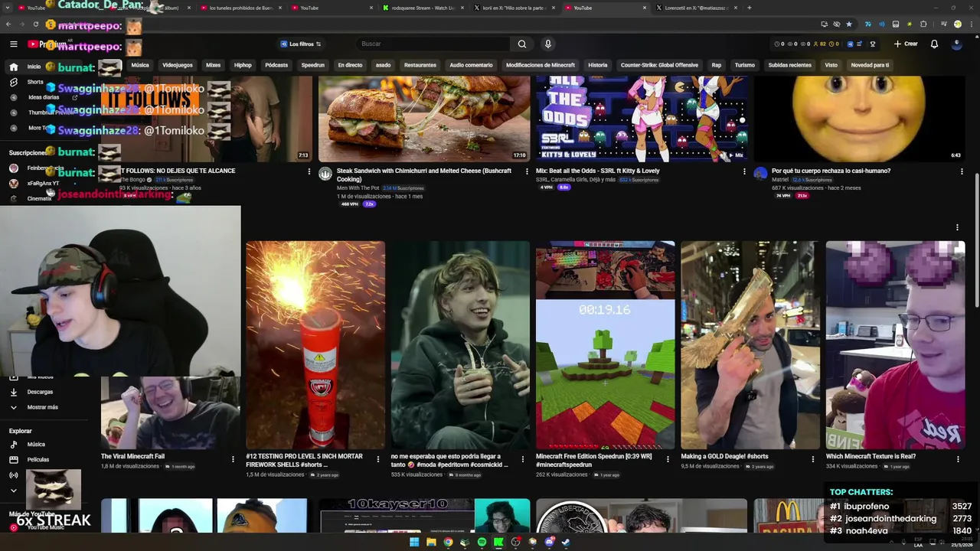This screenshot has width=980, height=551.
Task: Play the firework mortar shells short
Action: tap(315, 345)
